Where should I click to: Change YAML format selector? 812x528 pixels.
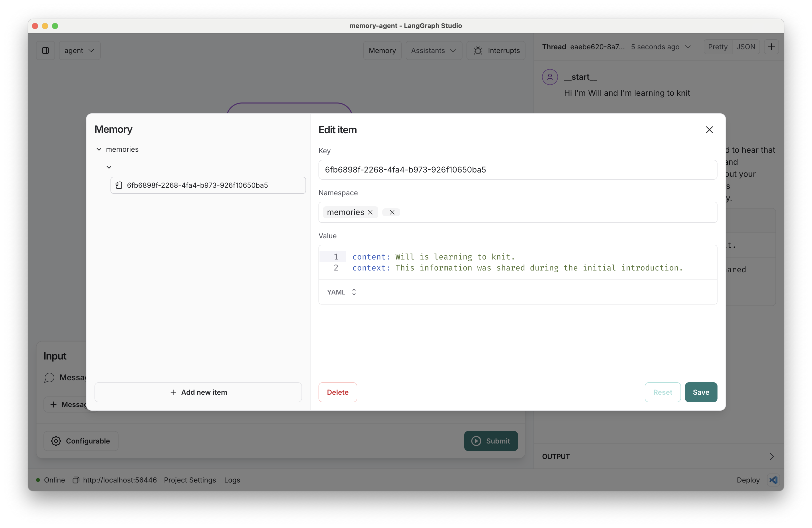tap(341, 292)
